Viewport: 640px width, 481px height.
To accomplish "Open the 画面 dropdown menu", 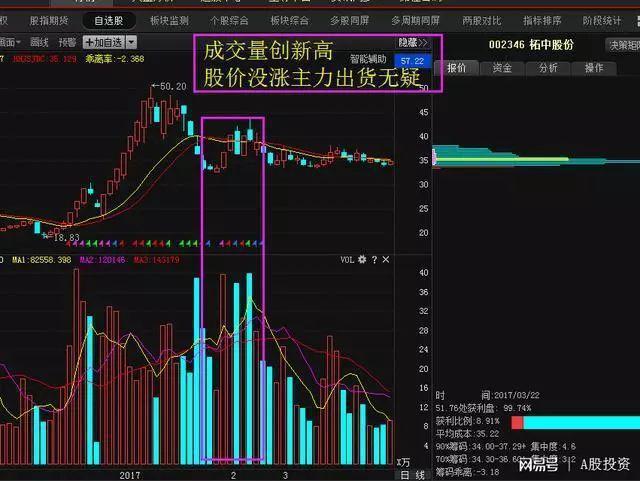I will click(10, 42).
